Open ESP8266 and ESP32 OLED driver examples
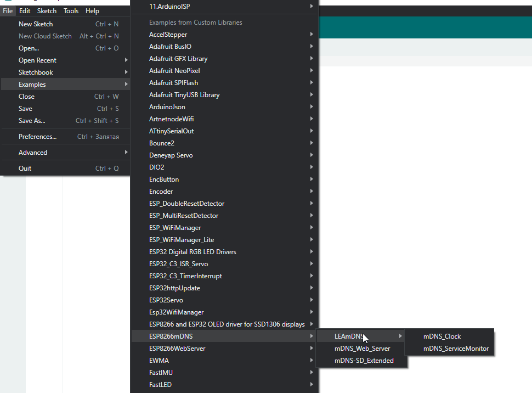 [x=224, y=324]
